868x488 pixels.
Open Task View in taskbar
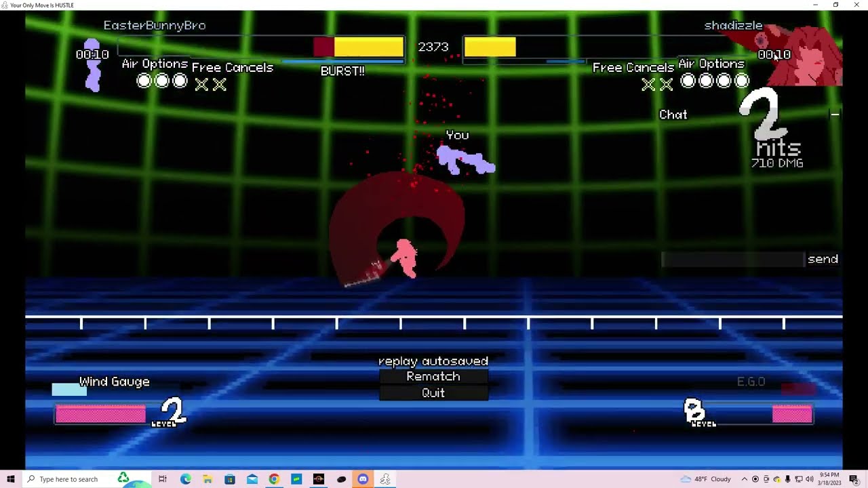point(163,479)
